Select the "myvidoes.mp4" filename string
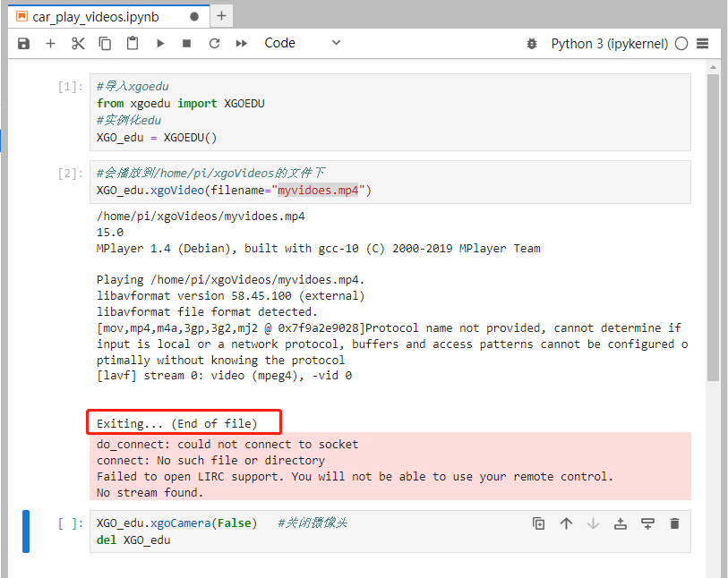Screen dimensions: 728x578 [318, 191]
